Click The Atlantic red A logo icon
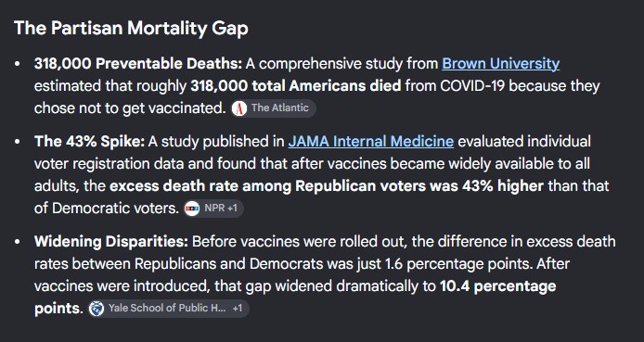Viewport: 644px width, 342px height. click(x=239, y=108)
